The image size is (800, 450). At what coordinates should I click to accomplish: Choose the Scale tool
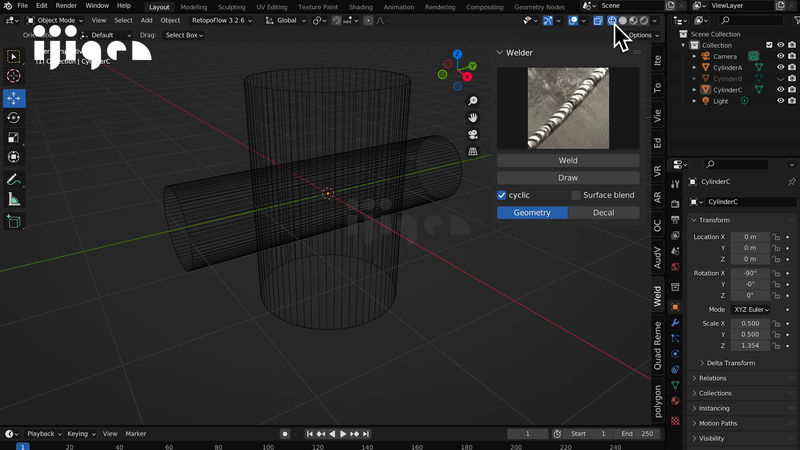point(14,137)
